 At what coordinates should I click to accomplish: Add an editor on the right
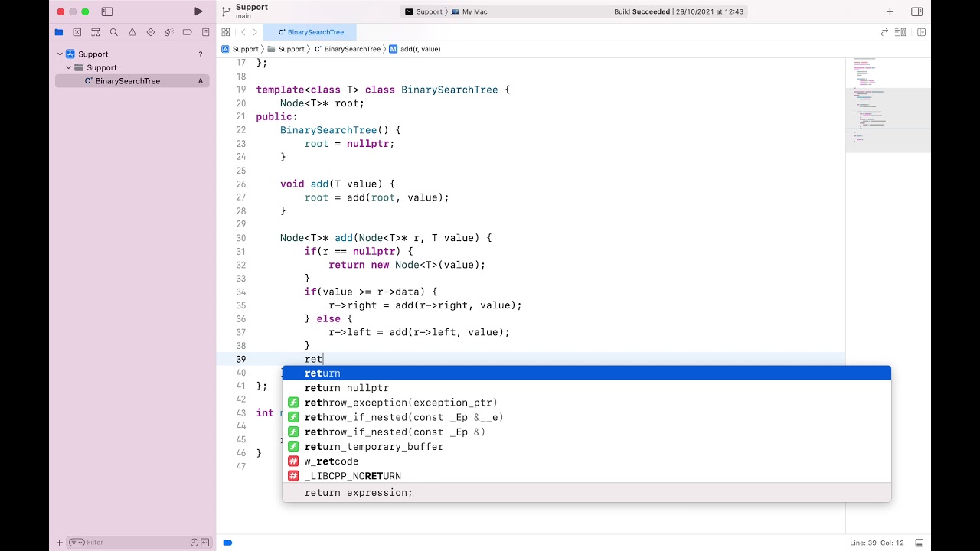(921, 32)
